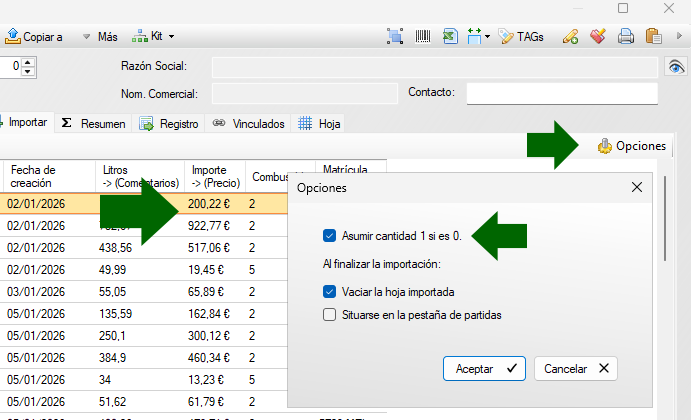Enable Situarse en la pestaña de partidas

[329, 315]
